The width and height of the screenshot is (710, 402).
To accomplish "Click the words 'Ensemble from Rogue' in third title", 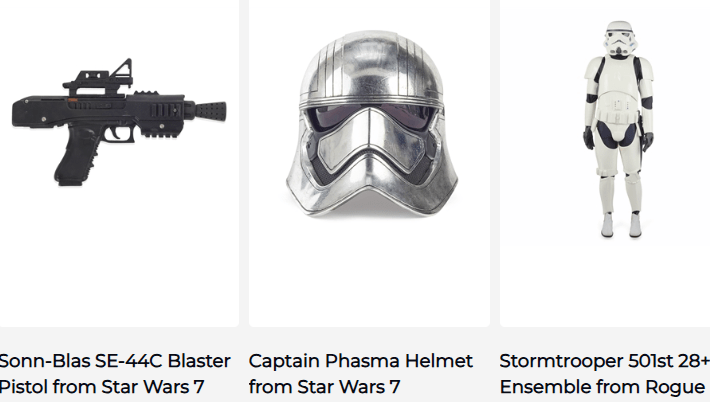I will (603, 387).
